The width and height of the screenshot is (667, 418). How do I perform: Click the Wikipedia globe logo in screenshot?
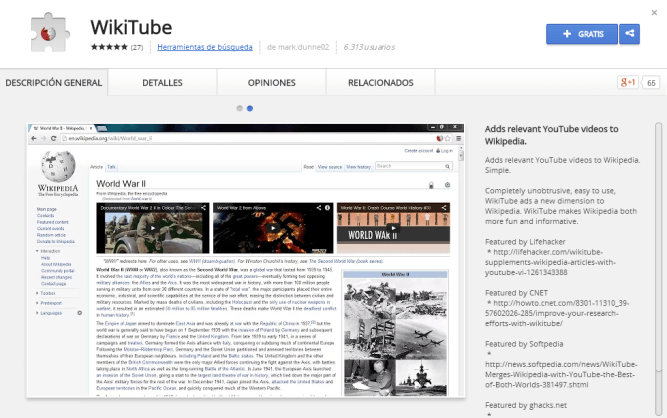tap(58, 166)
